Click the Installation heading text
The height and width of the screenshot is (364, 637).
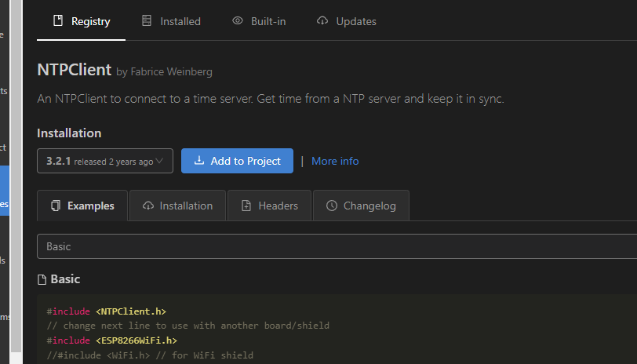click(69, 133)
